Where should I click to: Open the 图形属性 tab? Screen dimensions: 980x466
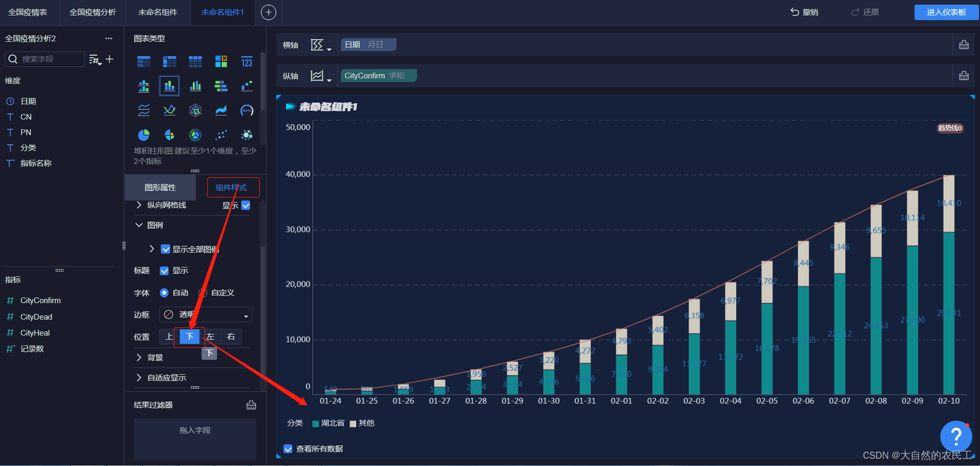[x=160, y=188]
